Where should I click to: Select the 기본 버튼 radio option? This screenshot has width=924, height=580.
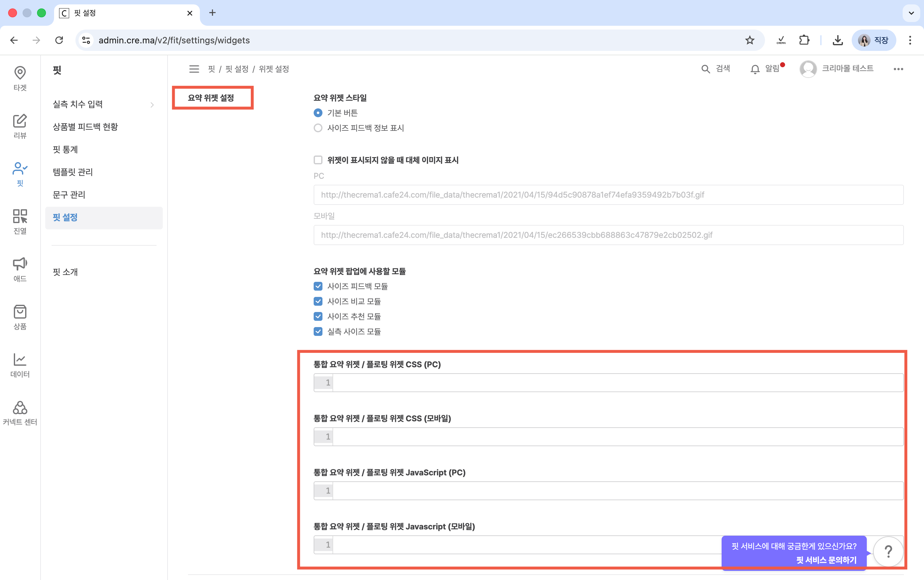pyautogui.click(x=318, y=113)
